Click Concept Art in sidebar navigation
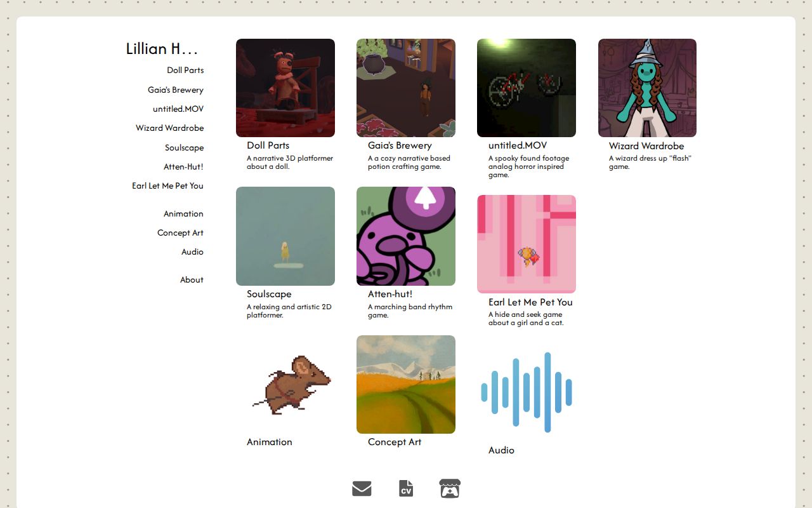Screen dimensions: 812x508 [180, 233]
